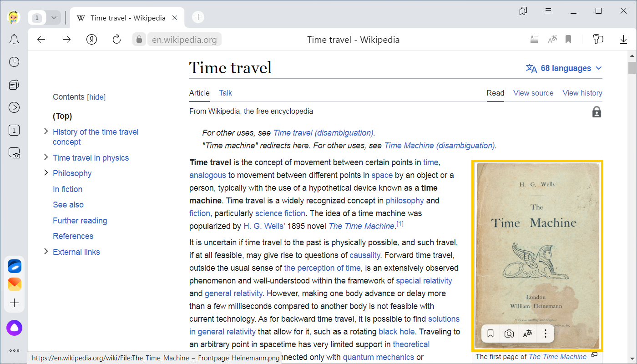Launch Yandex Disk from the sidebar
The width and height of the screenshot is (637, 364).
[14, 266]
